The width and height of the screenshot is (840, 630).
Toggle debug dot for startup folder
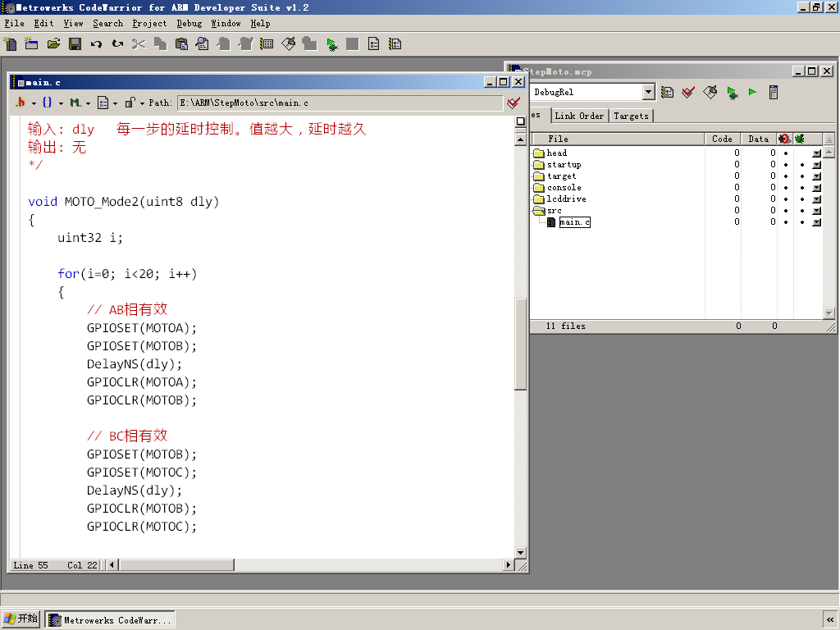click(802, 165)
